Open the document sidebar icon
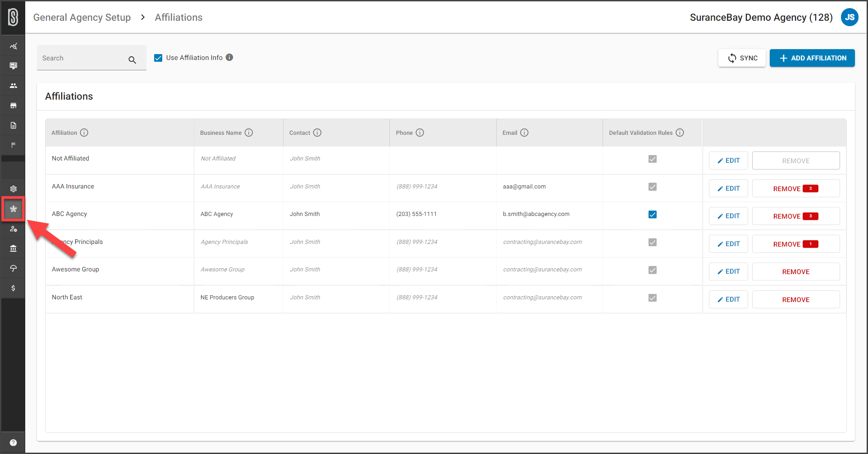The width and height of the screenshot is (868, 454). [x=13, y=125]
